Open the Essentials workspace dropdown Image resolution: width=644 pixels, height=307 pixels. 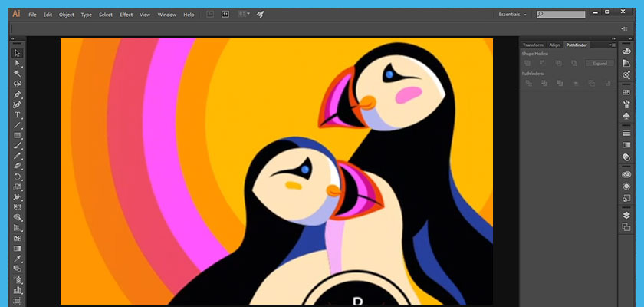(512, 15)
